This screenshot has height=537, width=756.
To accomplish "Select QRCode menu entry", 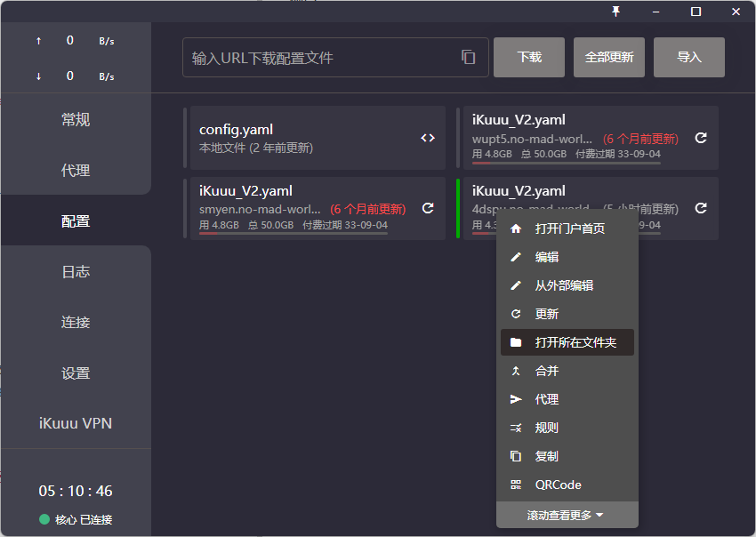I will [x=567, y=485].
